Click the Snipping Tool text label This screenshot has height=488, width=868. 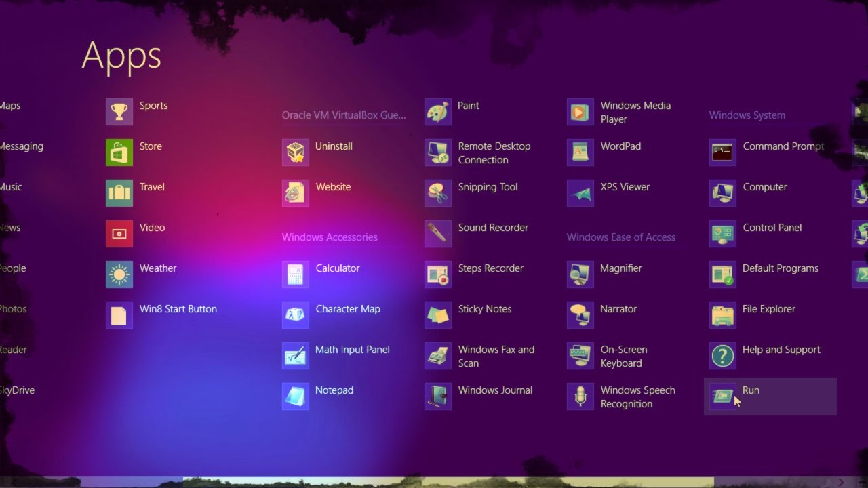click(488, 187)
